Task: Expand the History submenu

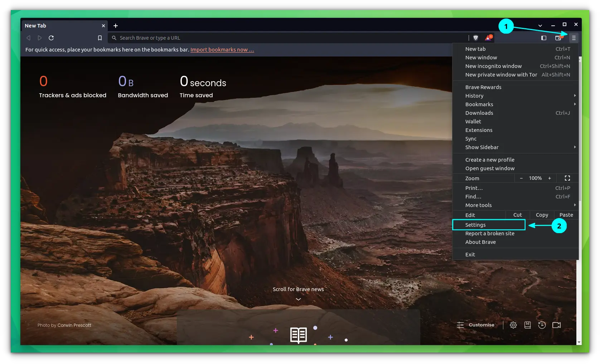Action: (516, 96)
